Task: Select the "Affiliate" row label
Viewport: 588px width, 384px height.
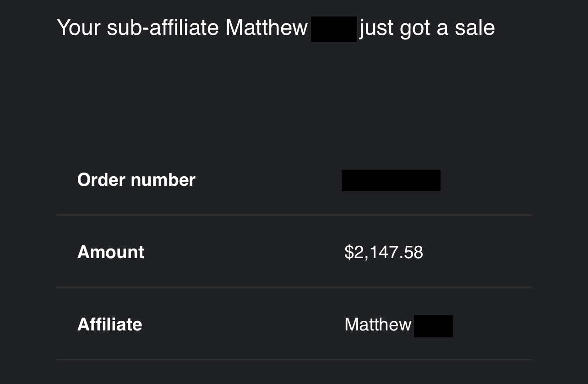Action: [110, 325]
